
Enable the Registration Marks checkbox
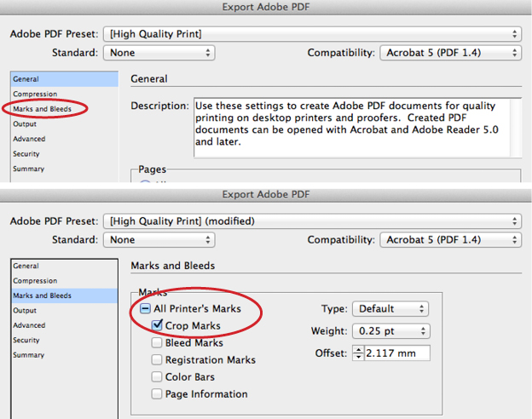pyautogui.click(x=157, y=359)
